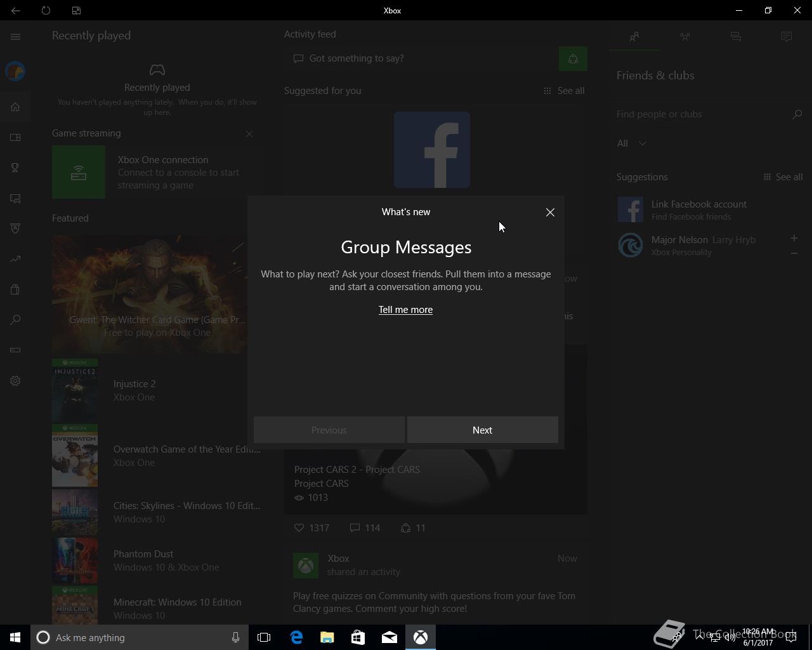Click Cortana Ask me anything box
The width and height of the screenshot is (812, 650).
139,637
